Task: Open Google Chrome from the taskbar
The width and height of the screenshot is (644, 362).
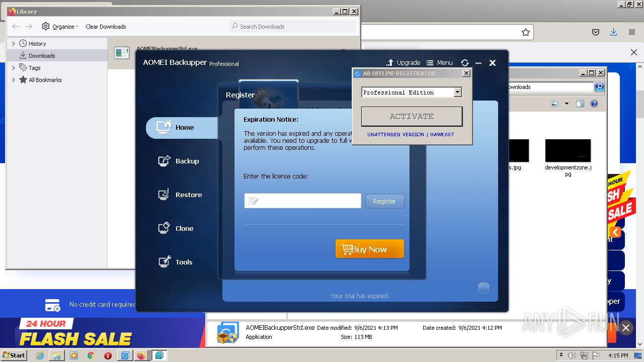Action: [x=91, y=355]
